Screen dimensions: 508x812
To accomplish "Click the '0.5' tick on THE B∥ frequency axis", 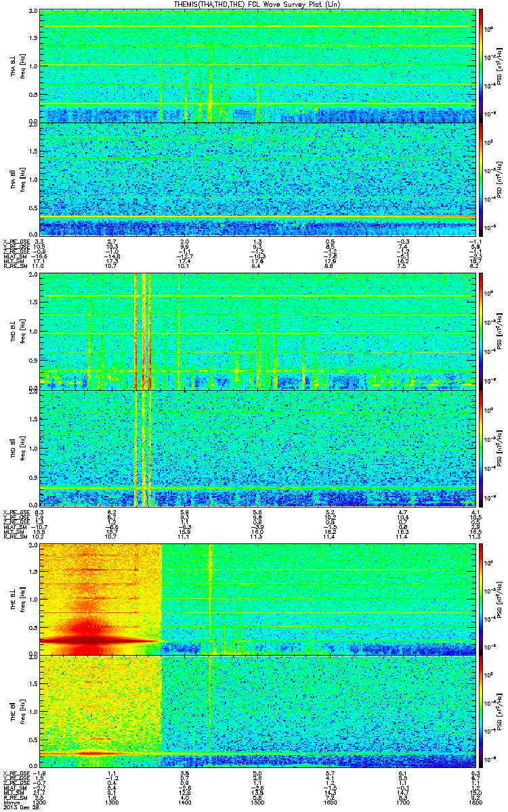I will coord(33,741).
